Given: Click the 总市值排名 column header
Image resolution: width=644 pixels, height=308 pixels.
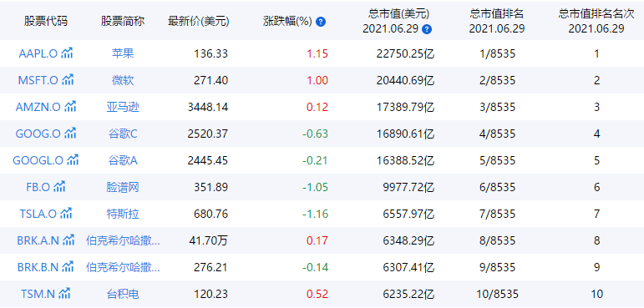Looking at the screenshot, I should (496, 14).
